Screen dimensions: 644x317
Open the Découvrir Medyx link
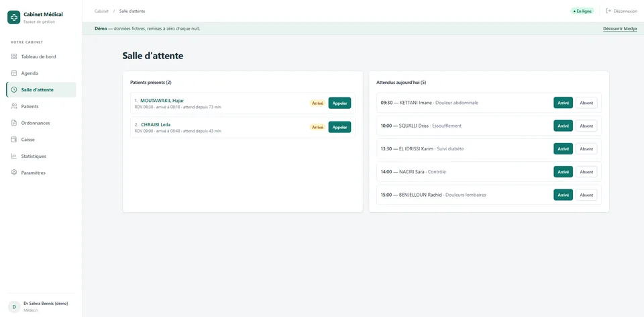point(620,29)
